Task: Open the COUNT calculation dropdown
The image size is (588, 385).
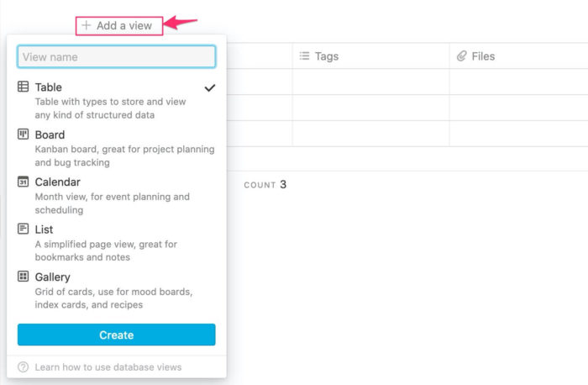Action: 265,185
